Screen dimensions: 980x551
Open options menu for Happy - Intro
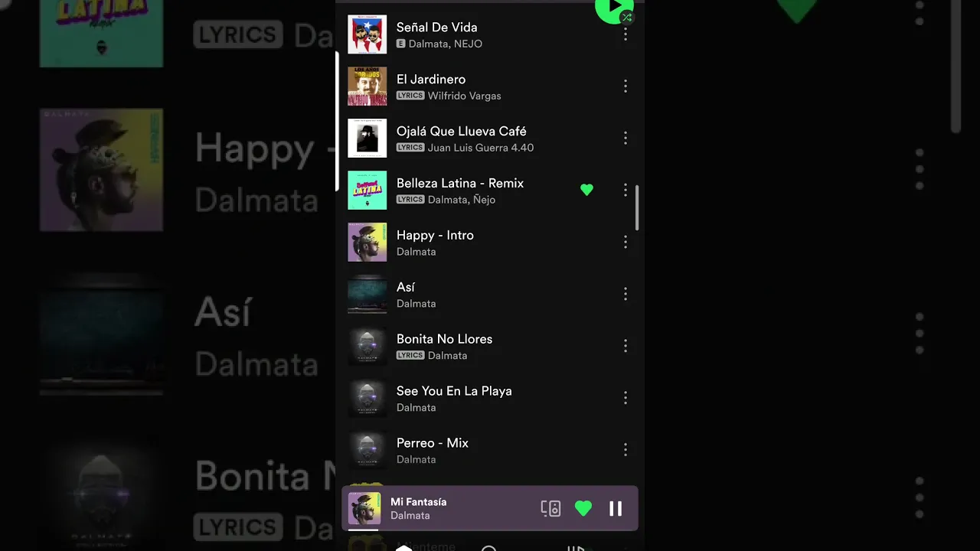coord(626,242)
